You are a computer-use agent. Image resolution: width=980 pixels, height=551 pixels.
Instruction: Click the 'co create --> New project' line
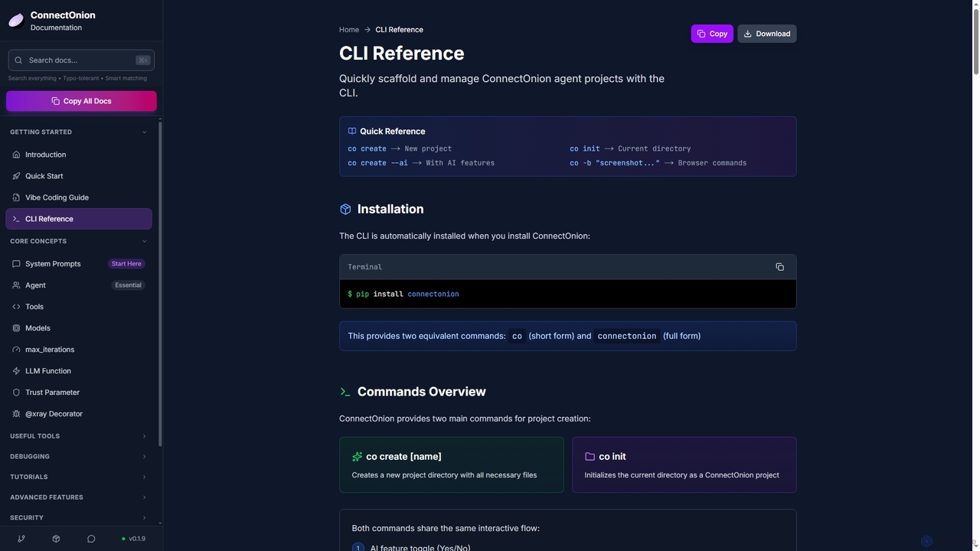(x=400, y=148)
